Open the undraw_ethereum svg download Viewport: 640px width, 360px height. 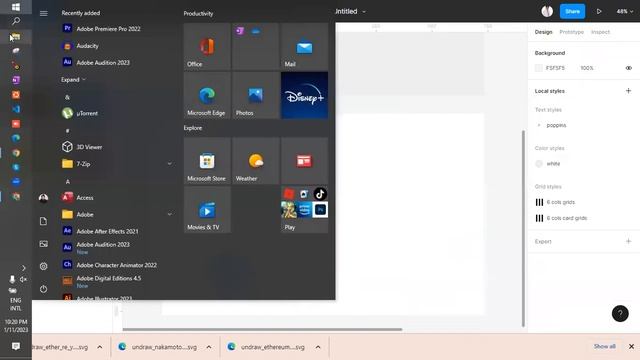click(267, 347)
